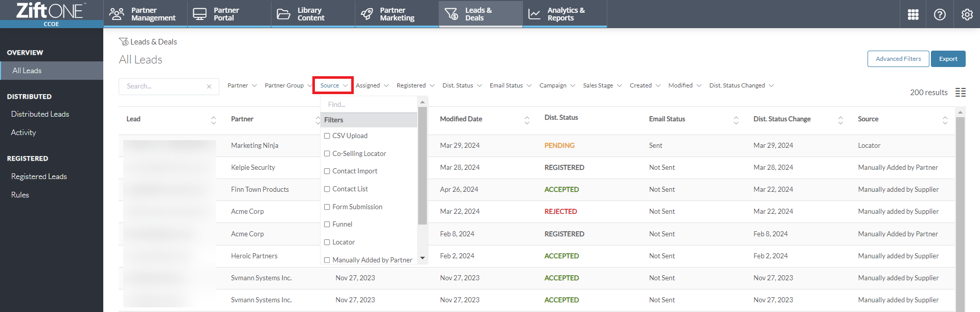980x312 pixels.
Task: Expand the Dist. Status filter dropdown
Action: coord(462,85)
